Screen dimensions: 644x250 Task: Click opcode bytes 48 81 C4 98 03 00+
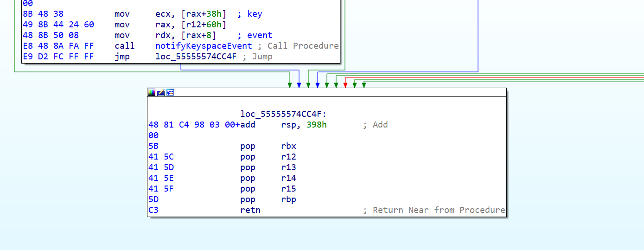tap(194, 125)
